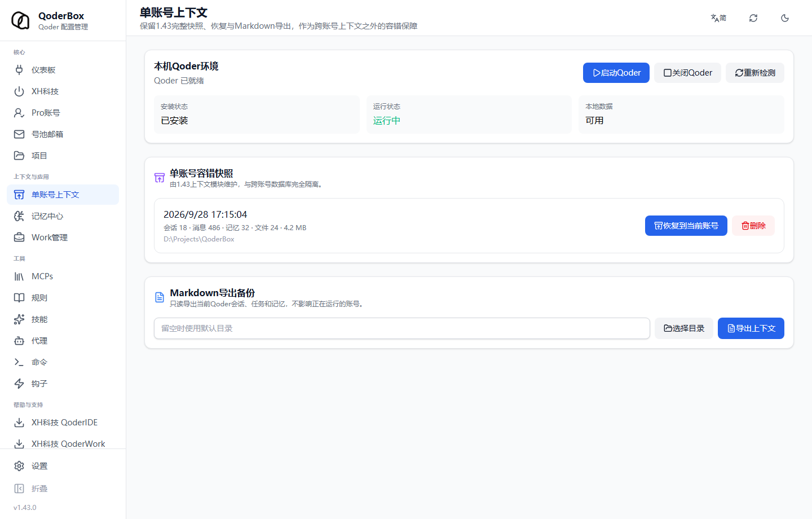Click download icon for XH科技 QoderIDE
This screenshot has height=519, width=812.
coord(19,423)
